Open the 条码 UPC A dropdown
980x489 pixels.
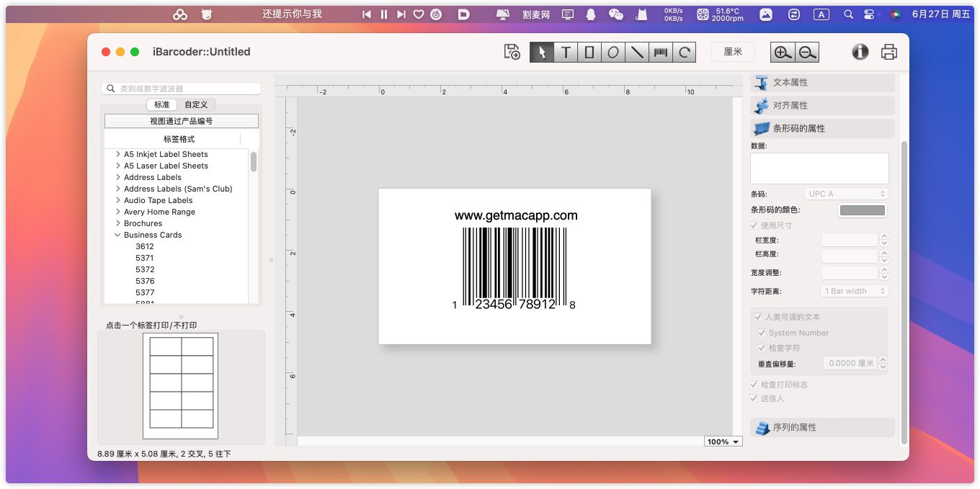click(847, 194)
